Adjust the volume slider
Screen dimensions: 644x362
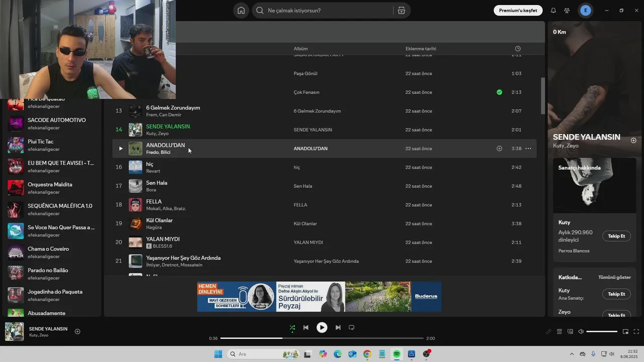click(x=602, y=332)
